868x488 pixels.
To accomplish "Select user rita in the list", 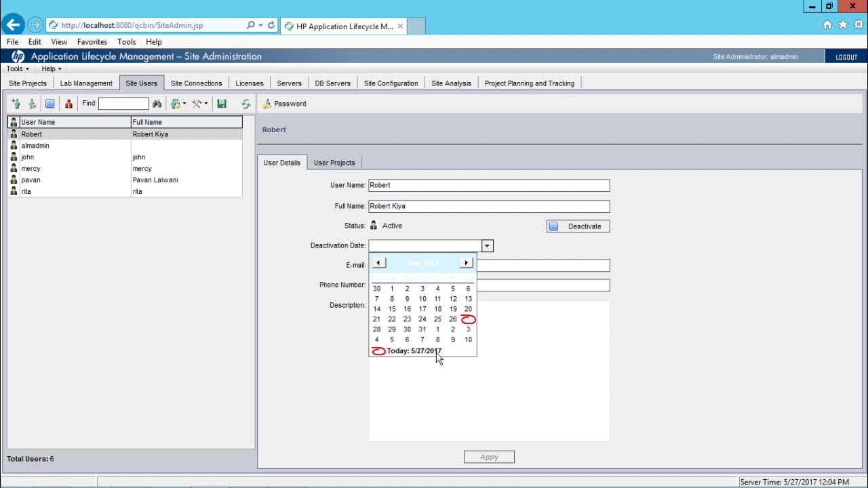I will click(125, 192).
